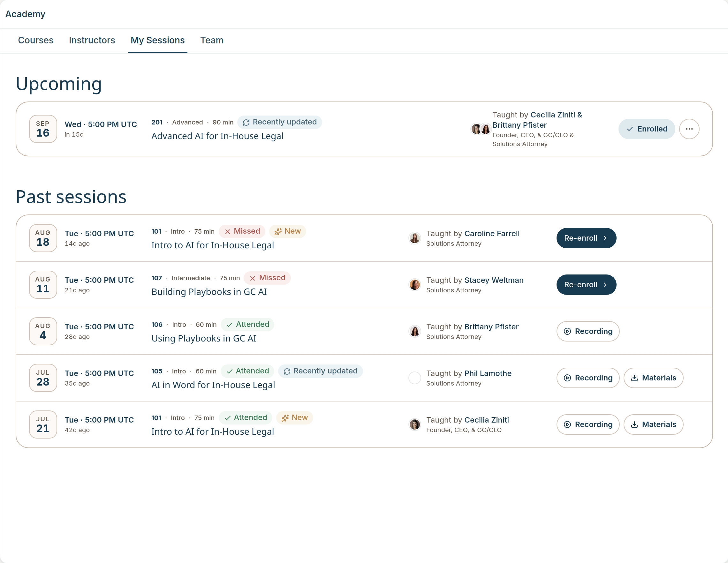Screen dimensions: 728x563
Task: Click instructor name Caroline Farrell
Action: click(x=492, y=234)
